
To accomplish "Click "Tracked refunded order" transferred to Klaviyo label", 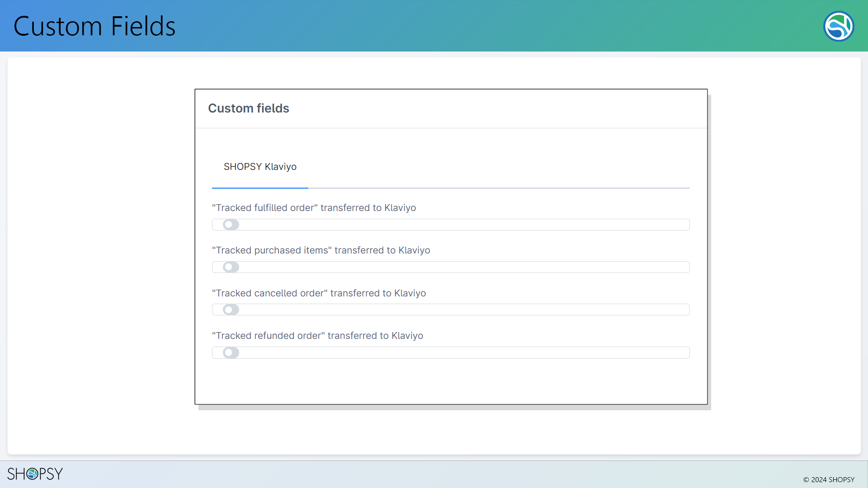I will click(x=317, y=336).
